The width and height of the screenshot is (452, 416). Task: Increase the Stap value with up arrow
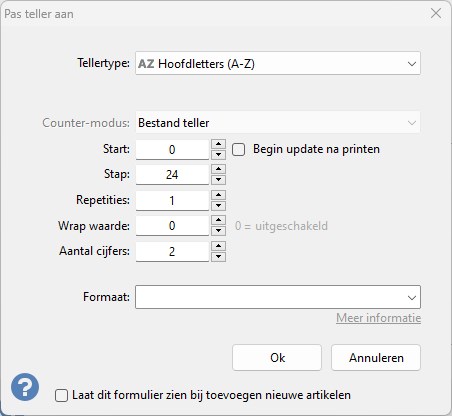(x=218, y=169)
